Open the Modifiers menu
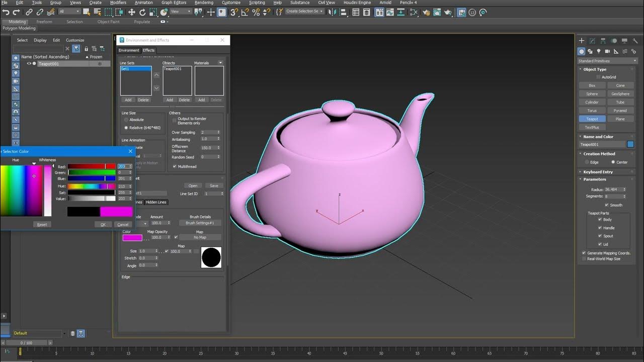 point(118,3)
